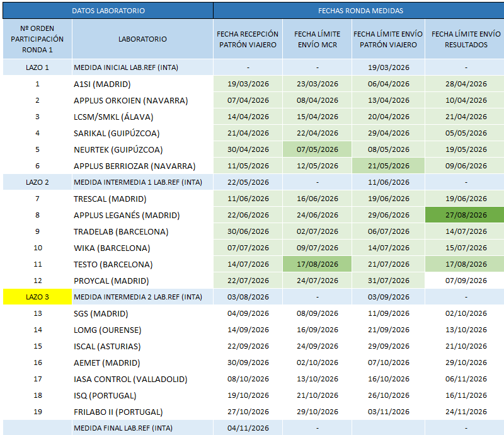Click FECHA LÍMITE ENVÍO MCR header
The height and width of the screenshot is (435, 504).
click(x=318, y=39)
